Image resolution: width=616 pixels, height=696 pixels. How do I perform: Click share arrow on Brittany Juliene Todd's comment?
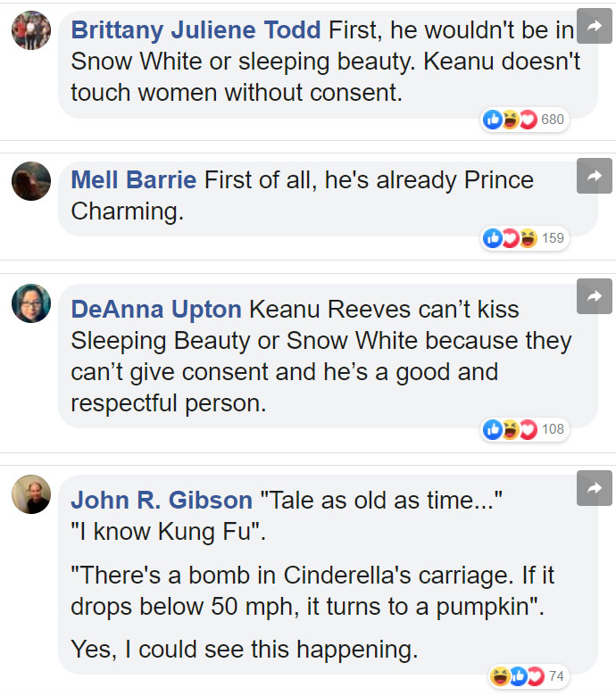[594, 29]
